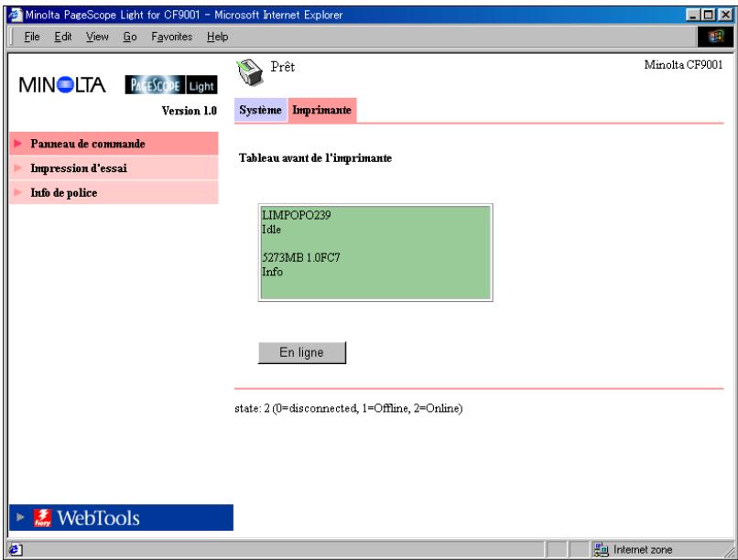
Task: Minimize the Internet Explorer window
Action: tap(693, 15)
